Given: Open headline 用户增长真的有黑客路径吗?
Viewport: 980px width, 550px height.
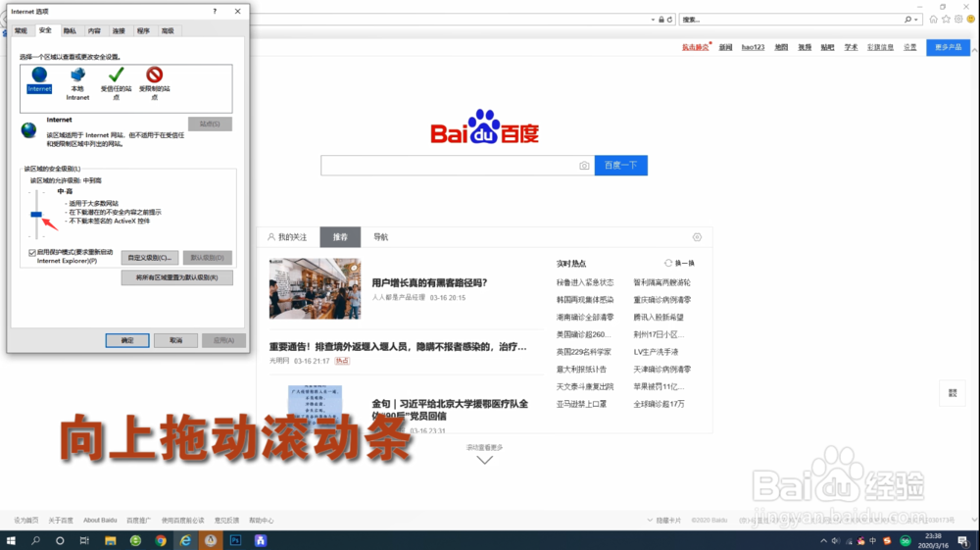Looking at the screenshot, I should tap(429, 283).
